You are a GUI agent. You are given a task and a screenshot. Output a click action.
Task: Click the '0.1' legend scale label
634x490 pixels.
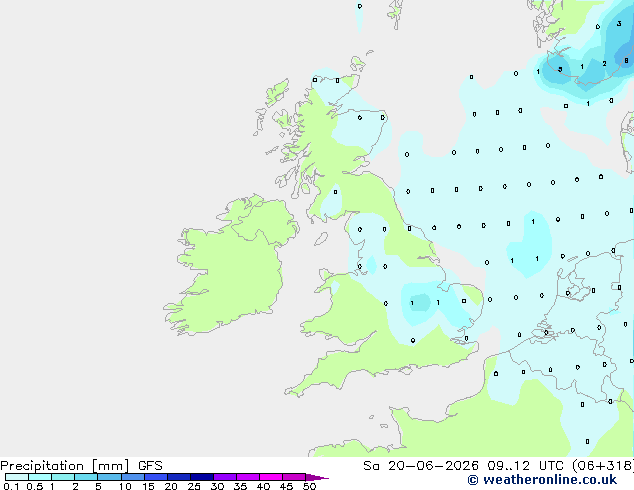11,486
